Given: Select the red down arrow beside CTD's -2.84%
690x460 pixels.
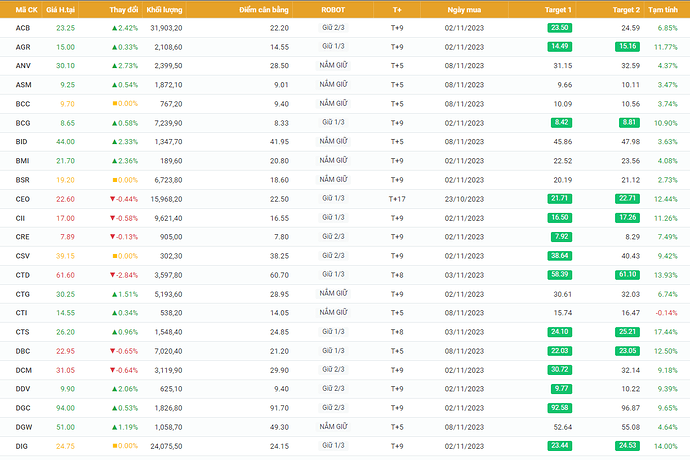Looking at the screenshot, I should coord(113,275).
